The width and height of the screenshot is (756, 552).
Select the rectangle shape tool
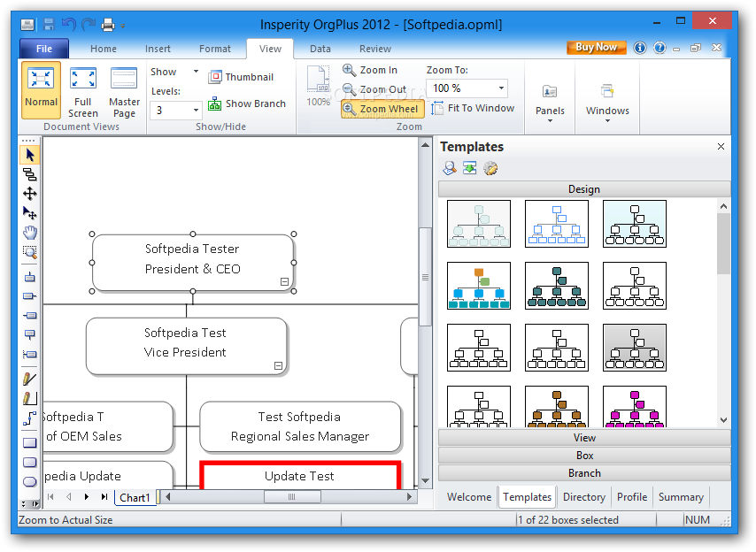30,442
